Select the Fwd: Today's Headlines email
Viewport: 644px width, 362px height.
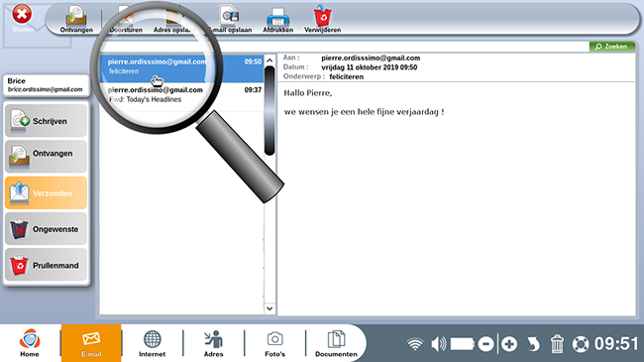click(181, 95)
